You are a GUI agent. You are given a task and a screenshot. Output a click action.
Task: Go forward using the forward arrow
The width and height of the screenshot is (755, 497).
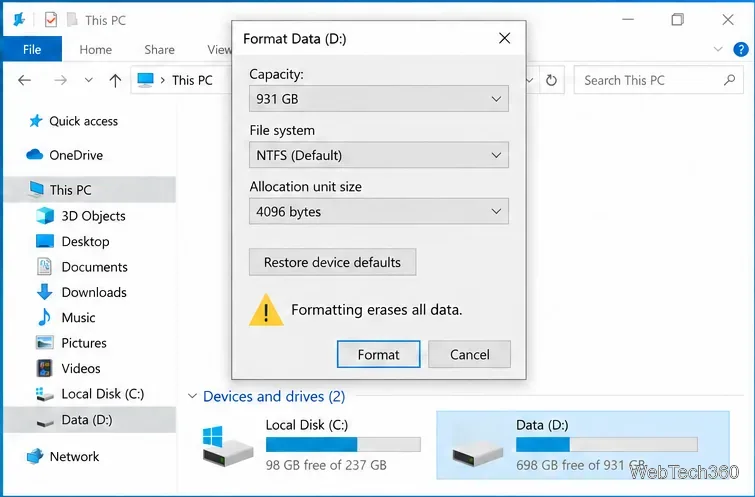click(60, 80)
